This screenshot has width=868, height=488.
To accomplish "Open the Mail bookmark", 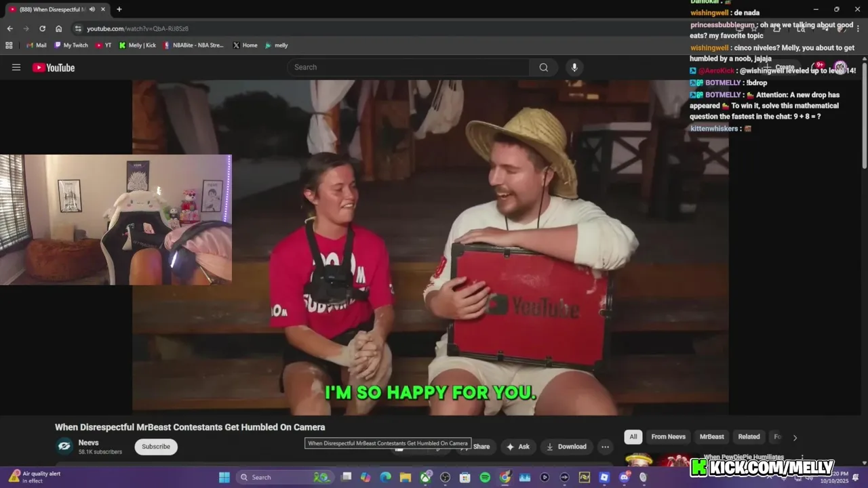I will (x=37, y=45).
